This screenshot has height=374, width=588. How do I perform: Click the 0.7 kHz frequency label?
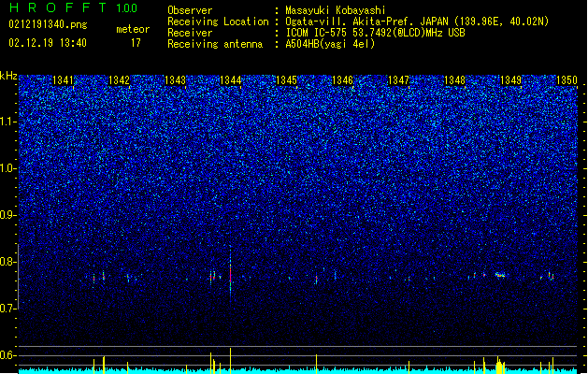[x=8, y=309]
